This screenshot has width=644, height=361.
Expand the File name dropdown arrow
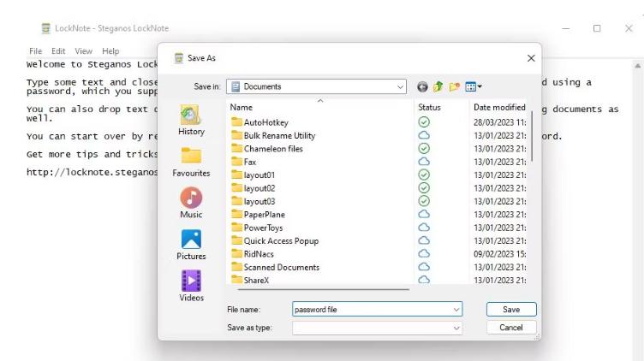(x=456, y=310)
